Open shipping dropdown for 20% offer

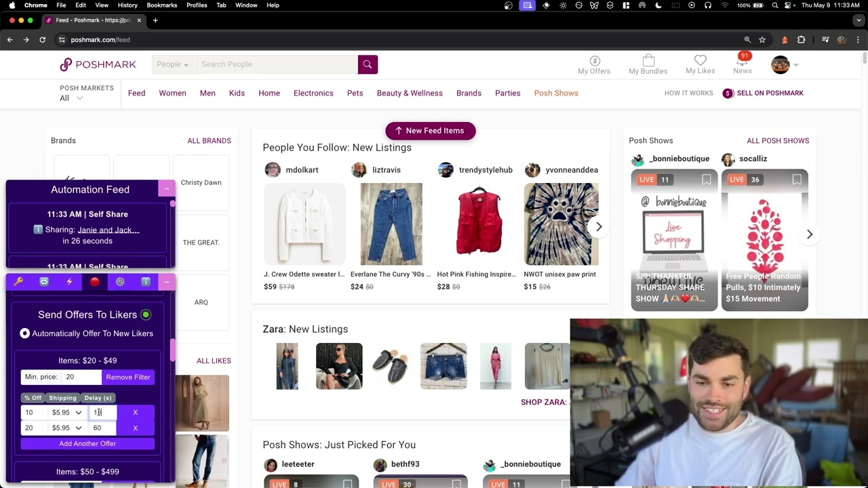tap(66, 428)
